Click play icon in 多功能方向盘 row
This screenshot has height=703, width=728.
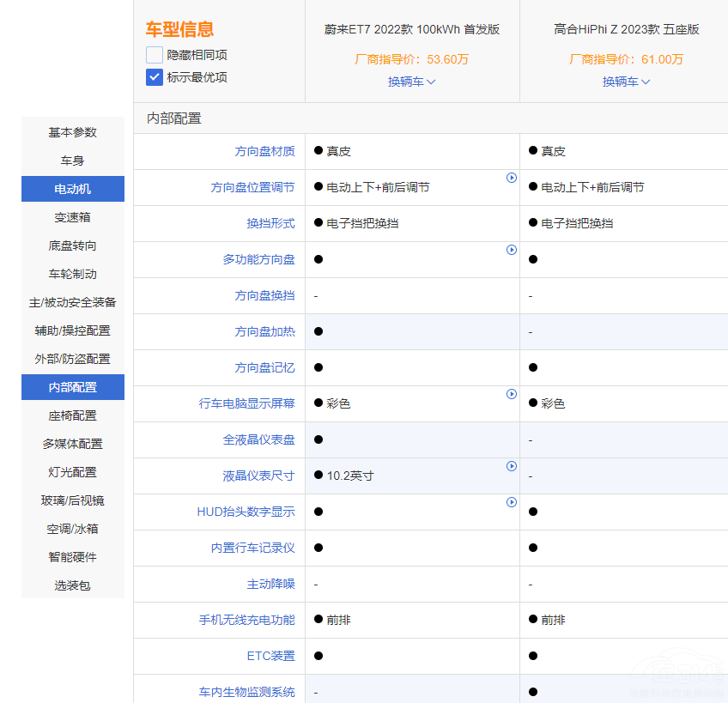(x=512, y=250)
